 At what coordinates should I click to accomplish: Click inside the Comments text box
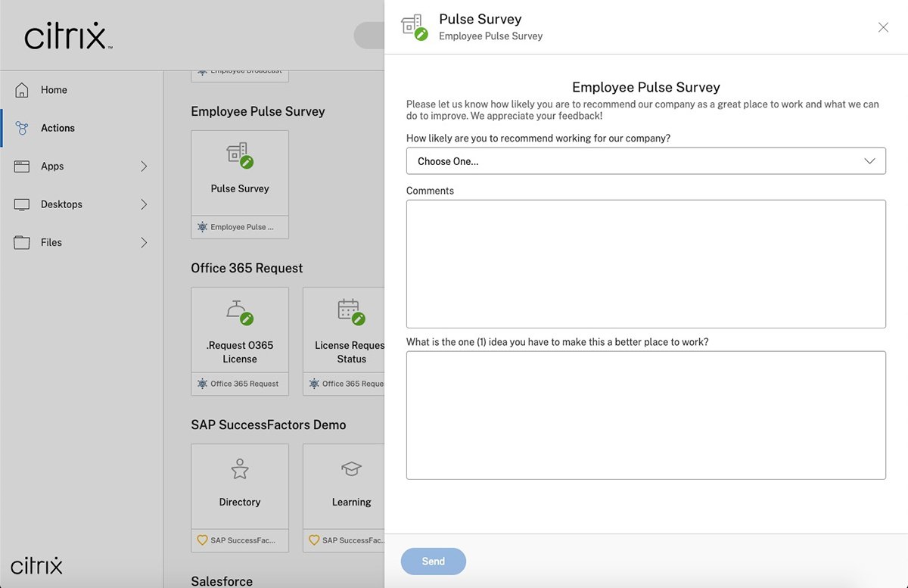645,263
